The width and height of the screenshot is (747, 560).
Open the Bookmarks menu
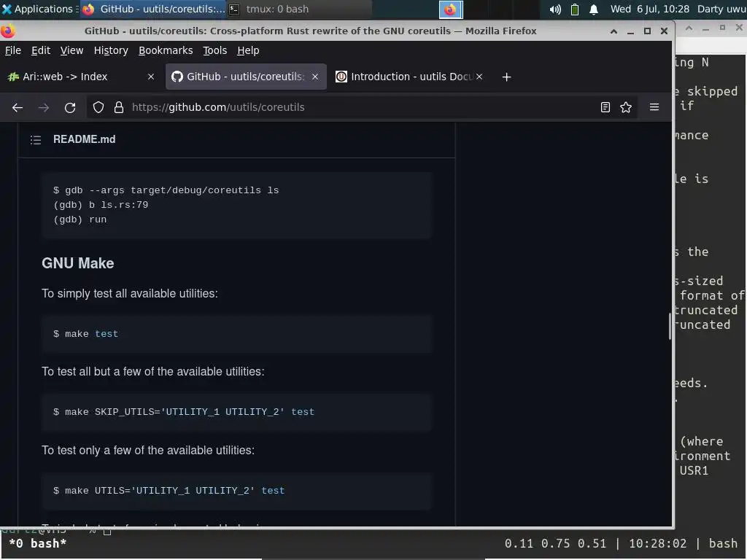166,50
